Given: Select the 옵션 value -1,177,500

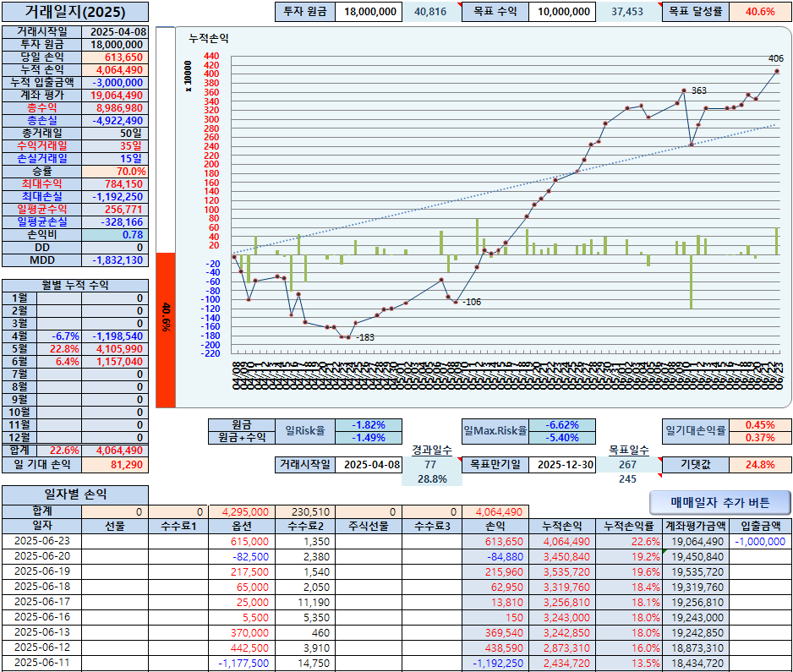Looking at the screenshot, I should (x=242, y=663).
